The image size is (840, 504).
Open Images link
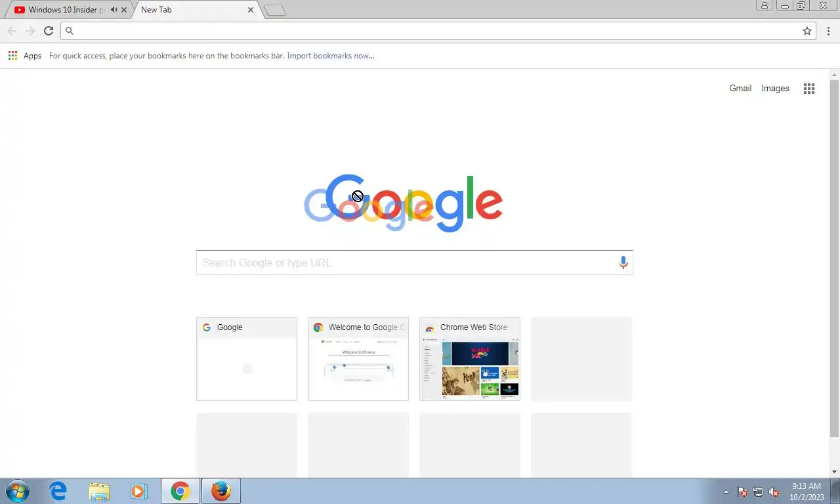(775, 88)
